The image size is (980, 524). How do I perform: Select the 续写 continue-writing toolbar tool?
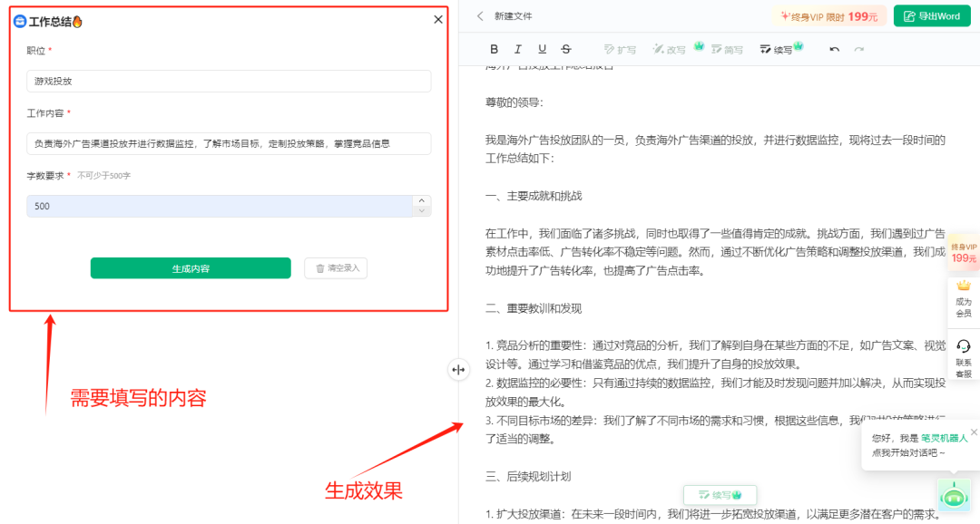778,49
